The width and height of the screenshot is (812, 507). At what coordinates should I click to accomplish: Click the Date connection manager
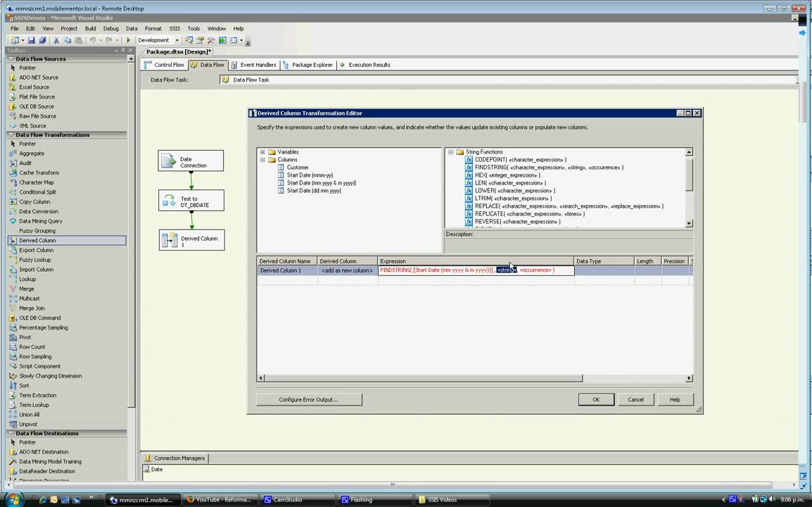[x=153, y=469]
